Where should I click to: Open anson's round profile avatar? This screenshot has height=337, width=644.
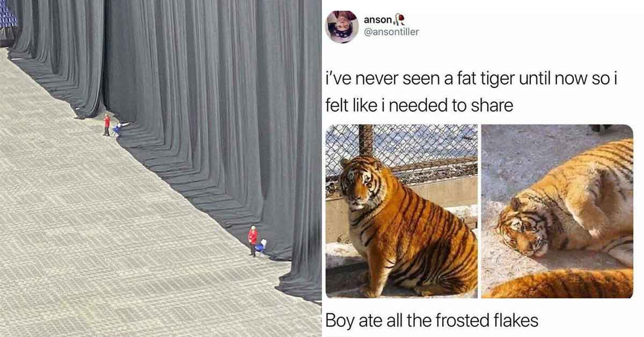pyautogui.click(x=342, y=26)
